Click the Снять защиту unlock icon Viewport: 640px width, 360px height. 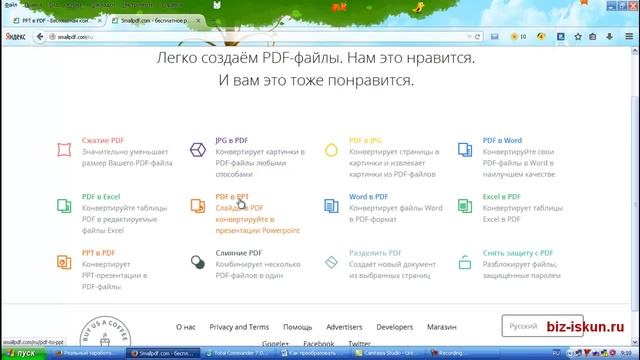click(x=465, y=262)
